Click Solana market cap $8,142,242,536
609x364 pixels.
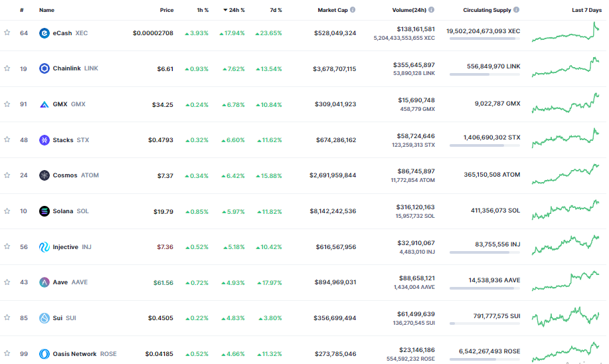[333, 211]
